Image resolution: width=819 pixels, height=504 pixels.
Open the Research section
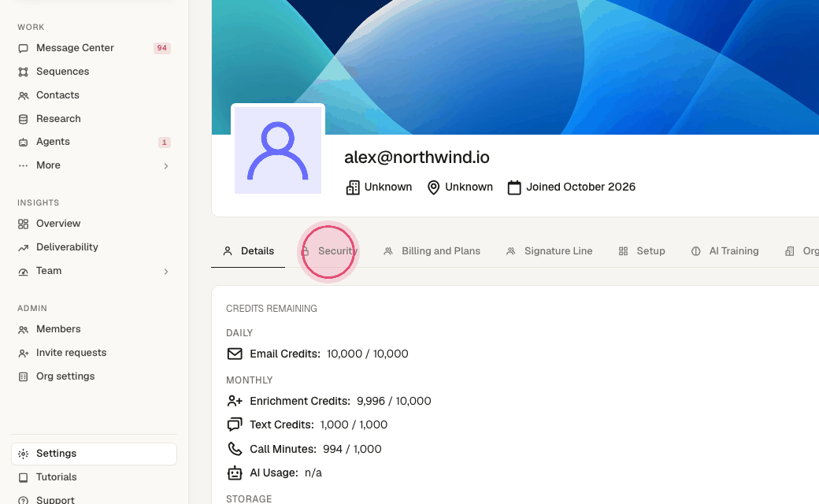pyautogui.click(x=94, y=119)
